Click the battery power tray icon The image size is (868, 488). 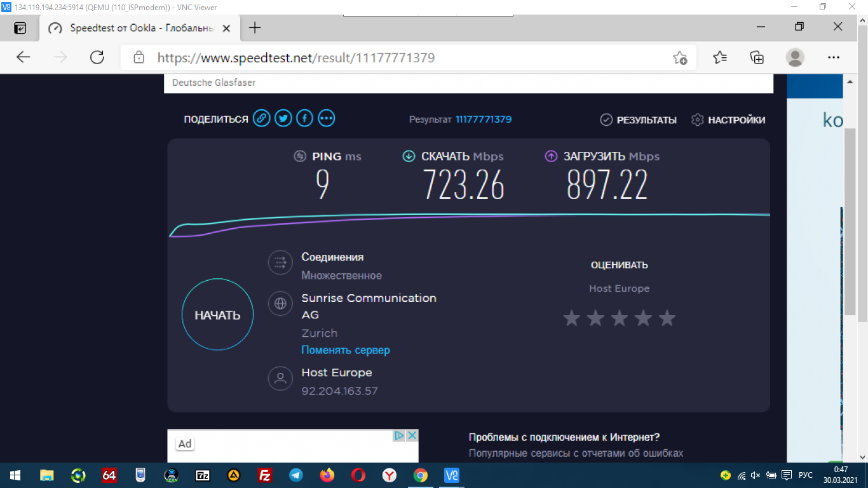click(x=771, y=475)
